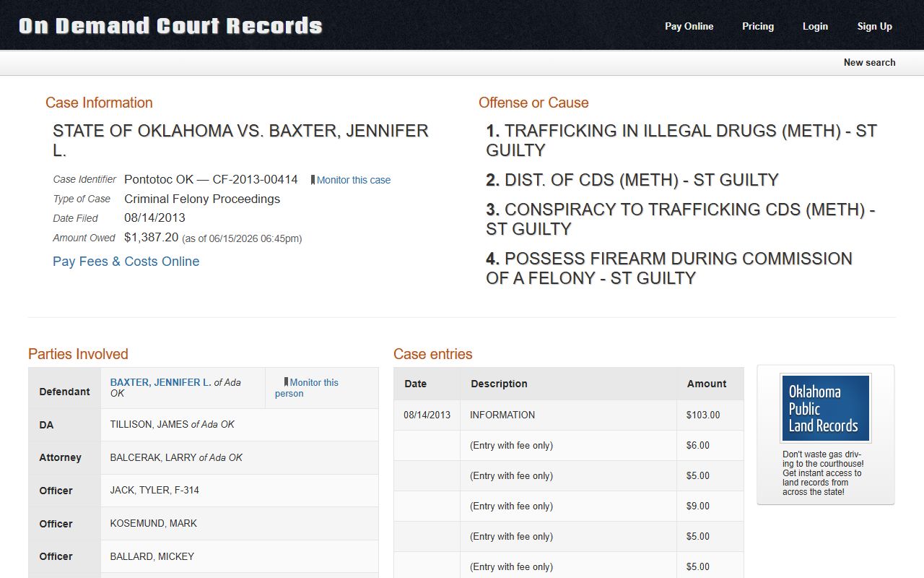Open the Pricing page

[x=758, y=26]
